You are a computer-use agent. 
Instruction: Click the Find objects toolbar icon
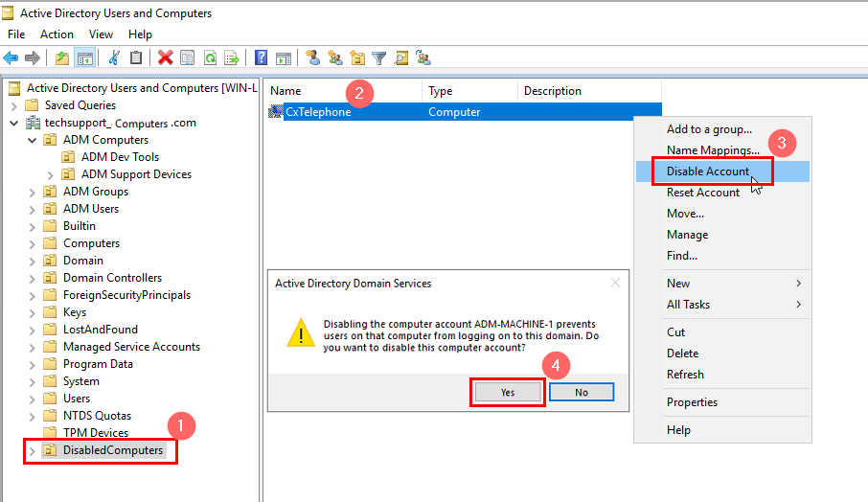click(401, 57)
